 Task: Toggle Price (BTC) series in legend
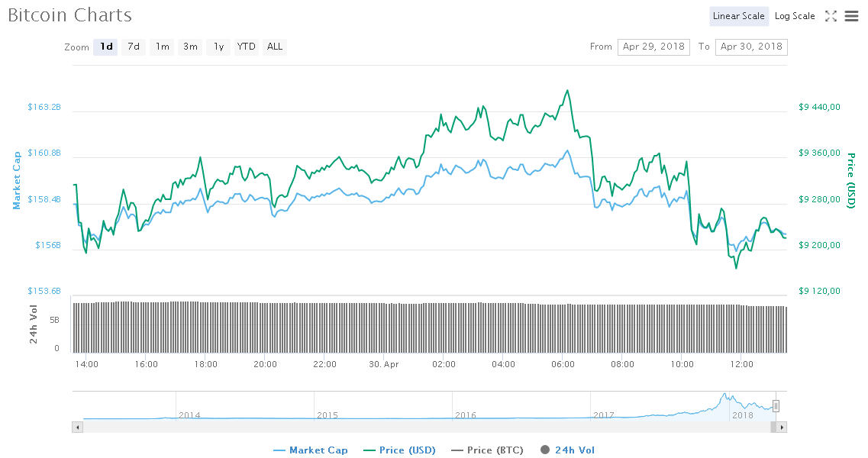tap(487, 450)
